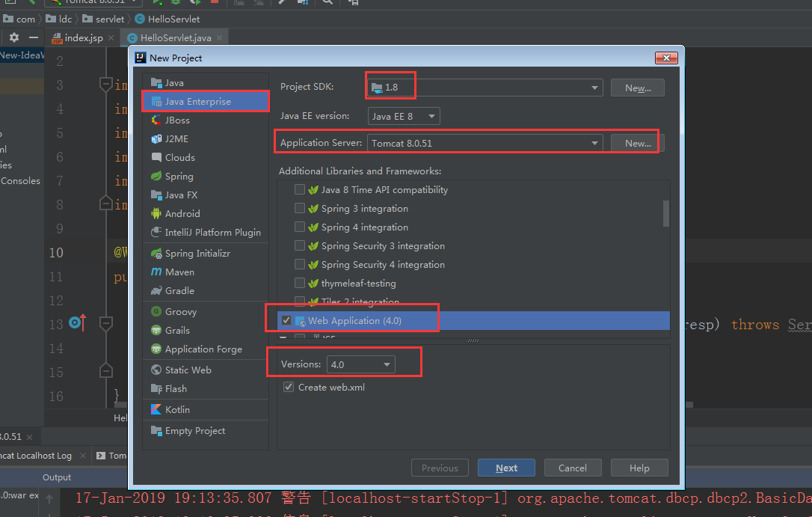Click the Help button
This screenshot has width=812, height=517.
point(639,468)
